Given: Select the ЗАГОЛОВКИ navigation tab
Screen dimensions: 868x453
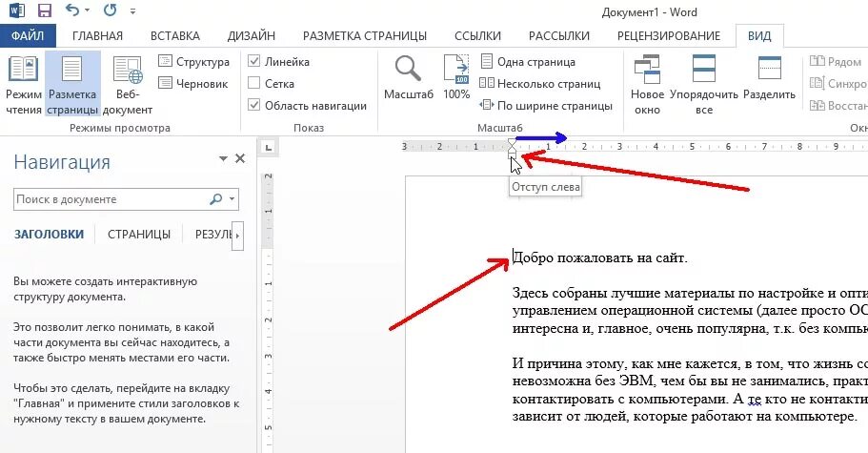Looking at the screenshot, I should (x=49, y=234).
